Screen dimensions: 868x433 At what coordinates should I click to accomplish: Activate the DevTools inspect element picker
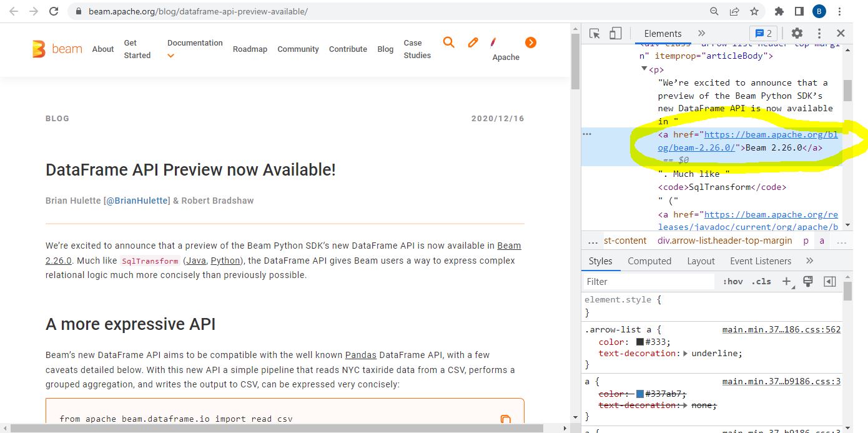click(594, 34)
